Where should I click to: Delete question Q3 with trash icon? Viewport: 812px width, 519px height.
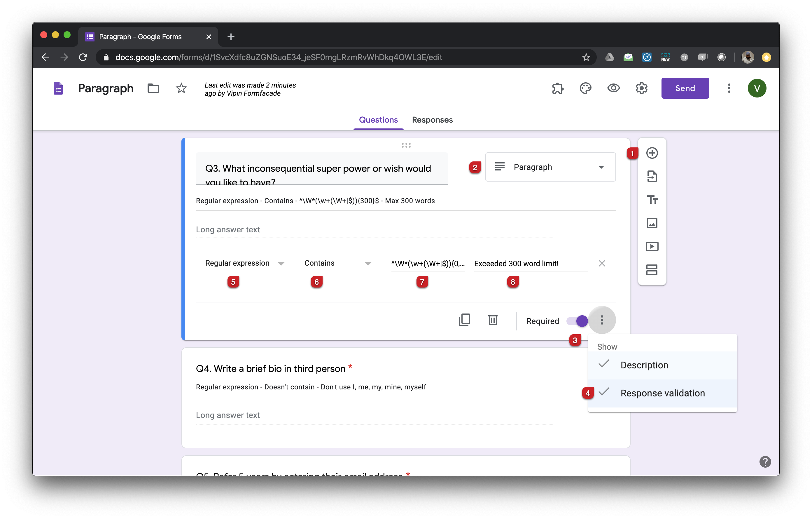point(493,320)
